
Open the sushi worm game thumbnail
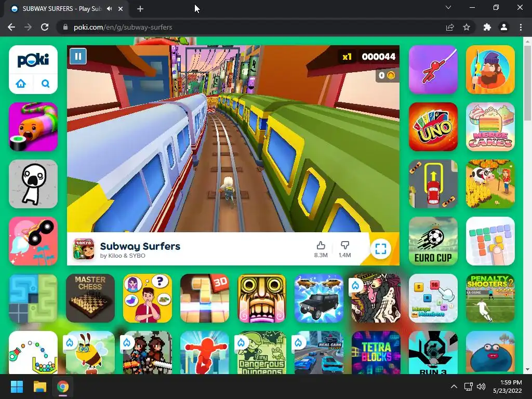click(x=33, y=127)
